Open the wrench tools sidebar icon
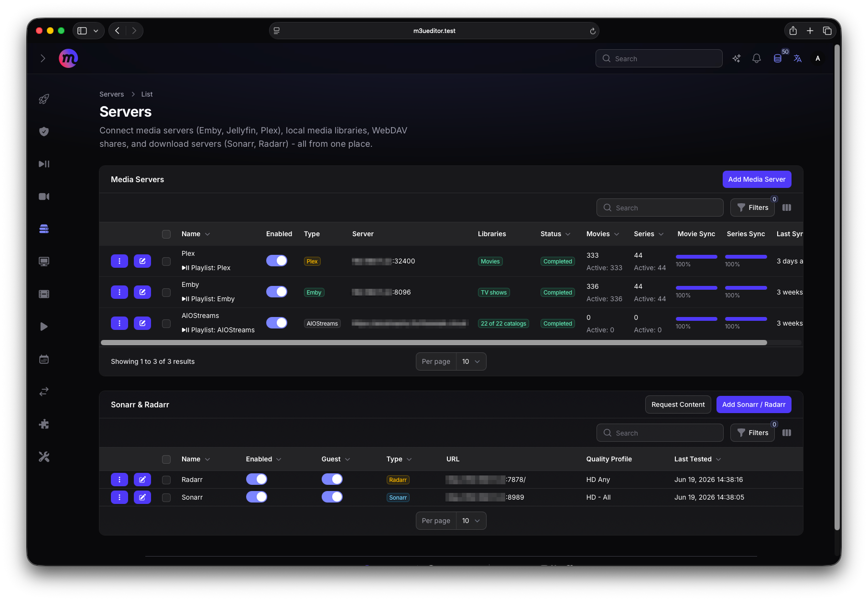Image resolution: width=868 pixels, height=601 pixels. [44, 457]
